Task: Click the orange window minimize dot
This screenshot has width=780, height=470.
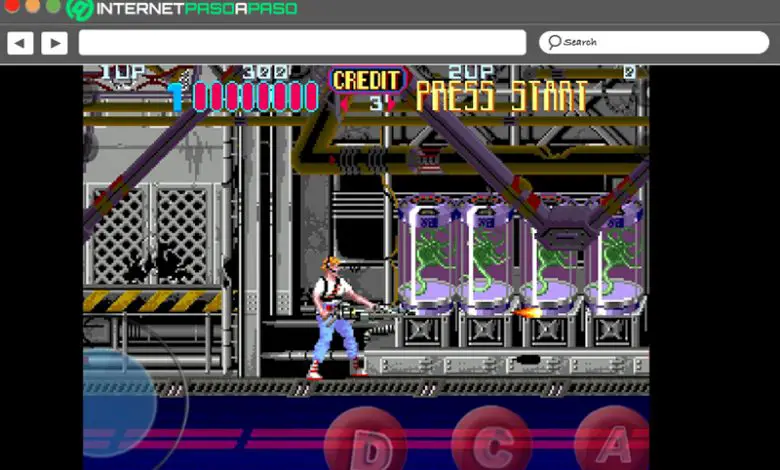Action: (32, 5)
